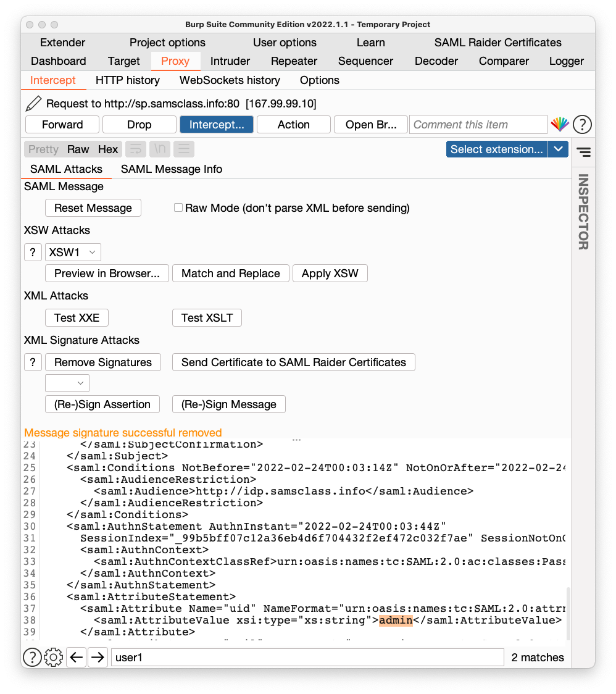Screen dimensions: 616x694
Task: Toggle the show non-printable characters icon
Action: point(160,149)
